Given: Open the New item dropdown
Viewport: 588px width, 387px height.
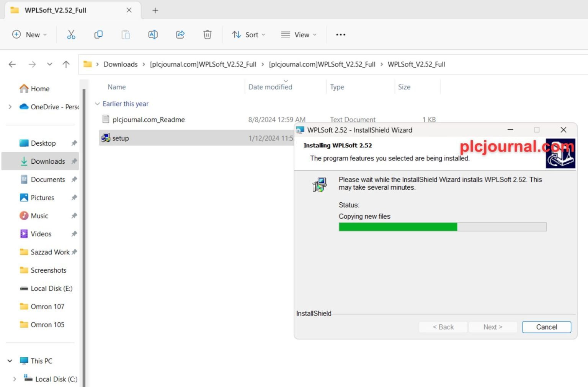Looking at the screenshot, I should click(29, 35).
